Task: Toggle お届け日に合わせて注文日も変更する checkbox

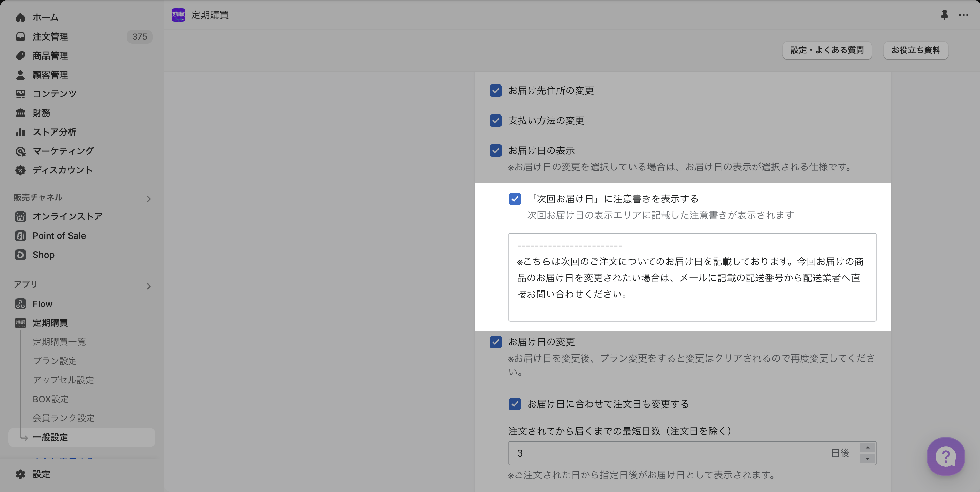Action: 514,404
